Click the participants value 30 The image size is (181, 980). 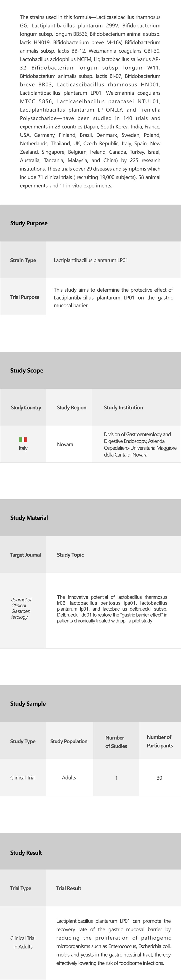click(159, 778)
